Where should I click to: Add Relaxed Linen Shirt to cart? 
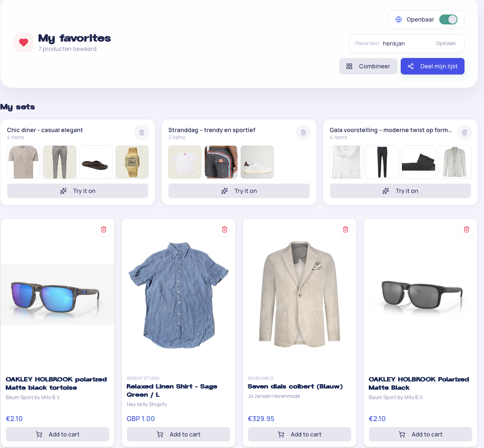pos(179,434)
